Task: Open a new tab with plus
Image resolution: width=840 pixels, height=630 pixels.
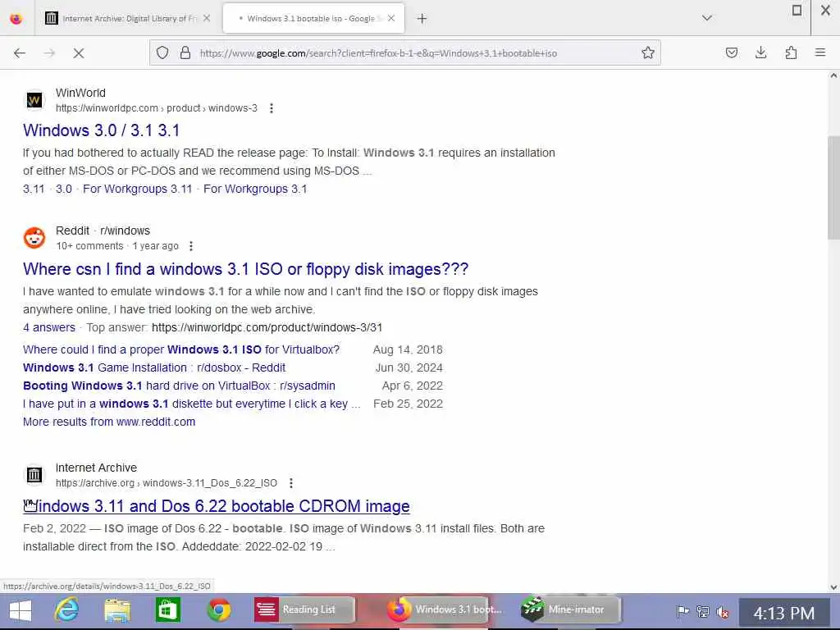Action: (x=422, y=19)
